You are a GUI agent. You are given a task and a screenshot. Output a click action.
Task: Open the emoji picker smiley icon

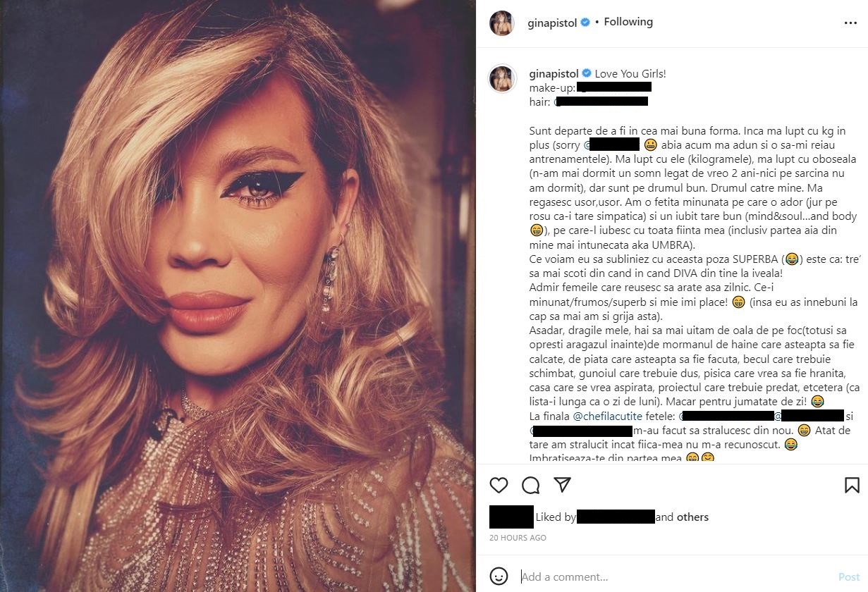[499, 576]
